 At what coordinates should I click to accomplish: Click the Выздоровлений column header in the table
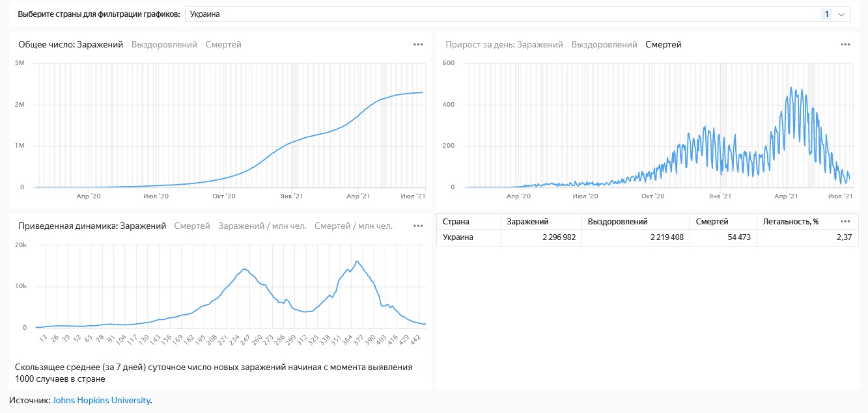coord(617,222)
